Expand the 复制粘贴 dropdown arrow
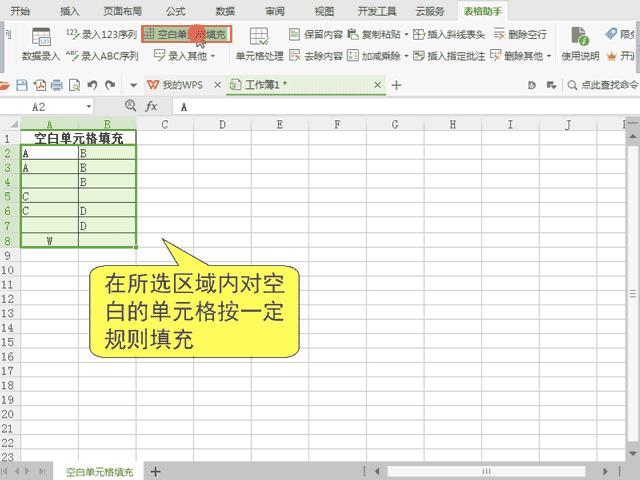Viewport: 640px width, 480px height. coord(406,35)
